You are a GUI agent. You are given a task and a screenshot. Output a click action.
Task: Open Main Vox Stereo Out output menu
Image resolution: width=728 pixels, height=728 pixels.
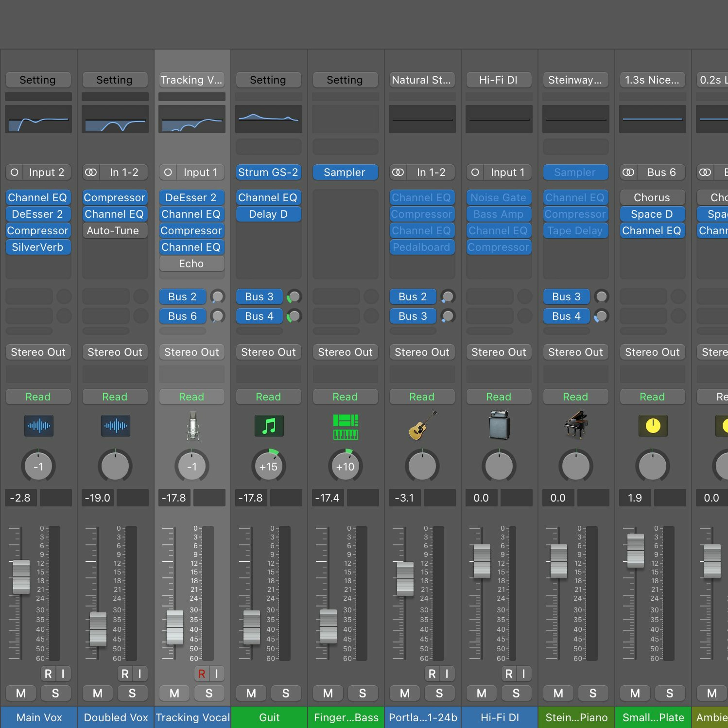(x=38, y=352)
